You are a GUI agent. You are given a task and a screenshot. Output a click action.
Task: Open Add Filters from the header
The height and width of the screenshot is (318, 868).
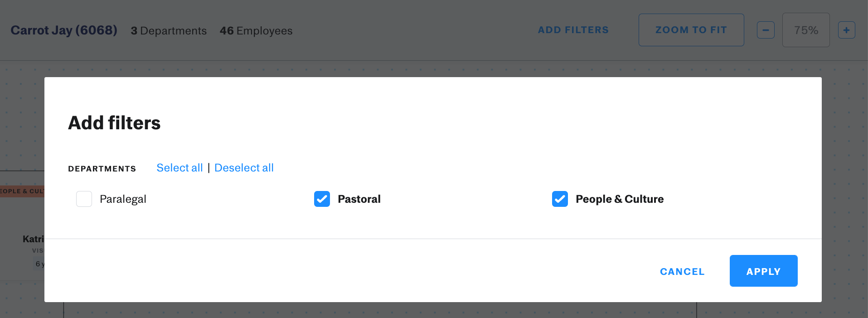573,30
